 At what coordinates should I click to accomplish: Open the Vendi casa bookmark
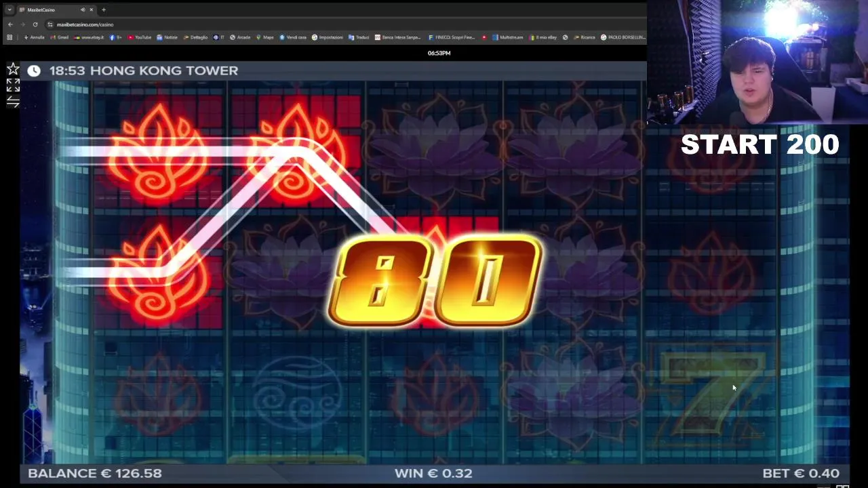tap(293, 37)
